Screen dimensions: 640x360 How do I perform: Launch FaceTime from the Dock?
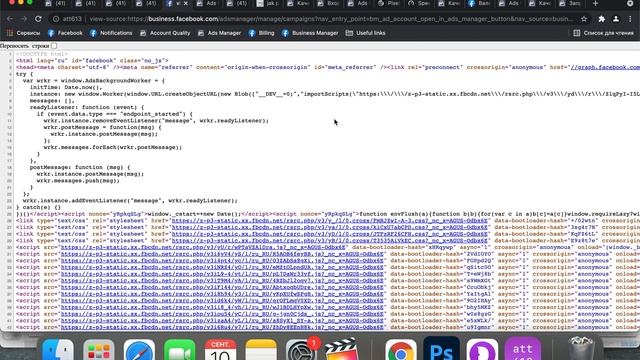pos(180,351)
